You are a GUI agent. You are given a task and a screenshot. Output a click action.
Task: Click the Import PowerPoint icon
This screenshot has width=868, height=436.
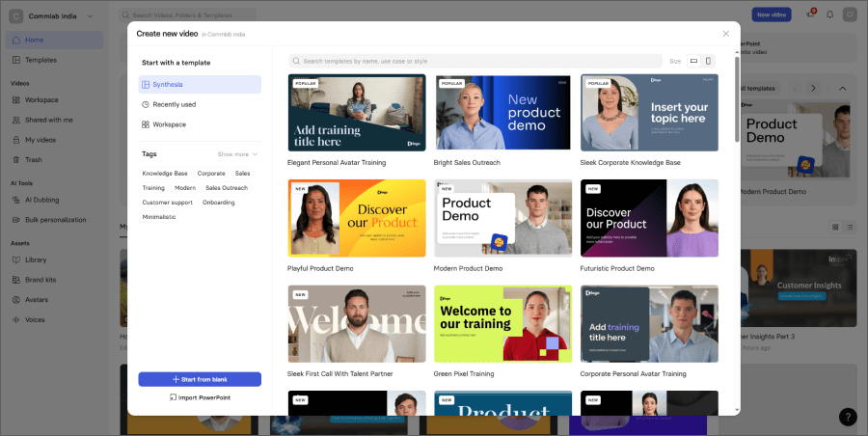173,397
